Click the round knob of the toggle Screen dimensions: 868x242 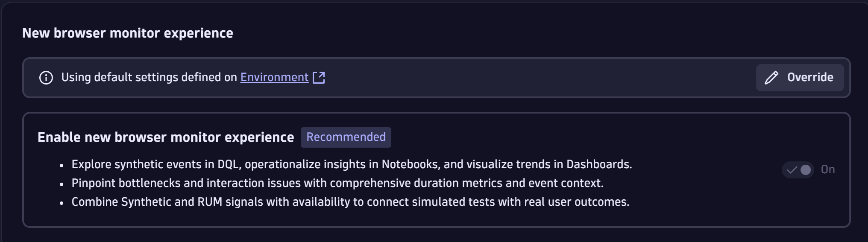[x=806, y=170]
